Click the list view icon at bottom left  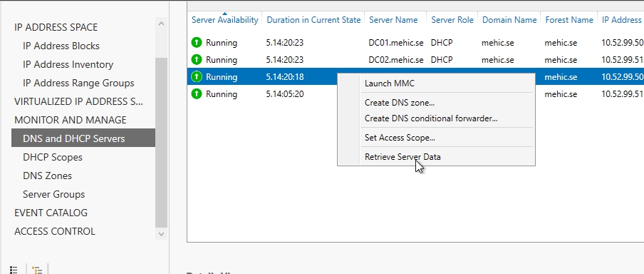(x=14, y=270)
